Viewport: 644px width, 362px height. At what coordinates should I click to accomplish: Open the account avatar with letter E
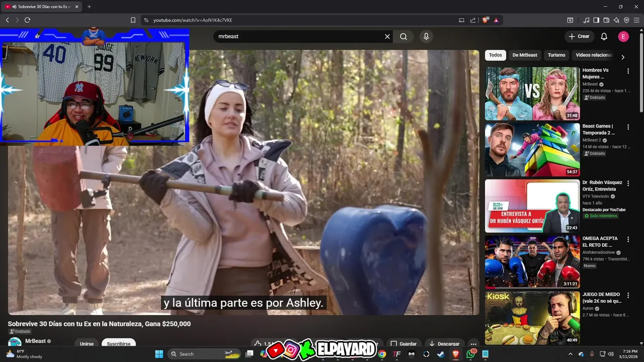pyautogui.click(x=623, y=36)
